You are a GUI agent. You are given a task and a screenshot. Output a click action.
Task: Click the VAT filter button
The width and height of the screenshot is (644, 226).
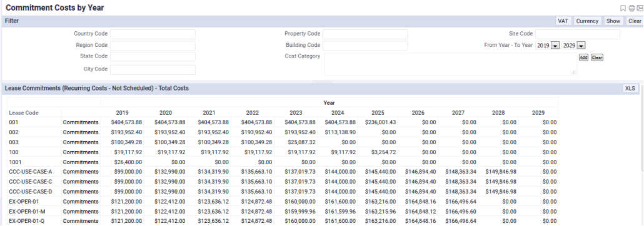point(563,21)
